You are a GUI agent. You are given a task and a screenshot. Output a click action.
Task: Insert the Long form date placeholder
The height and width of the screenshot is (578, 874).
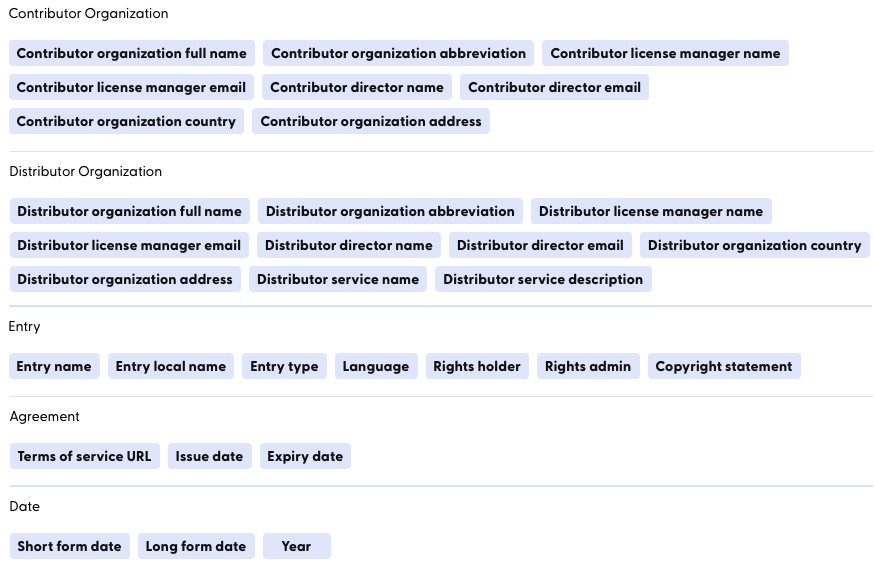pyautogui.click(x=196, y=546)
